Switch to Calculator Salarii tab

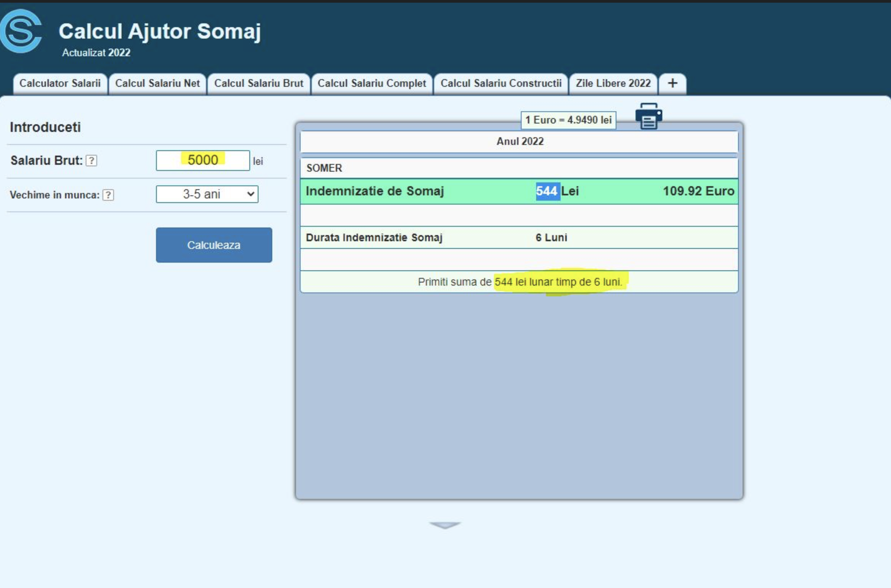click(x=60, y=83)
